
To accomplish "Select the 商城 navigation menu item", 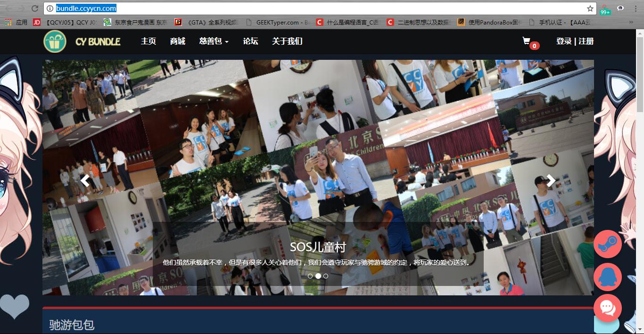I will 177,41.
